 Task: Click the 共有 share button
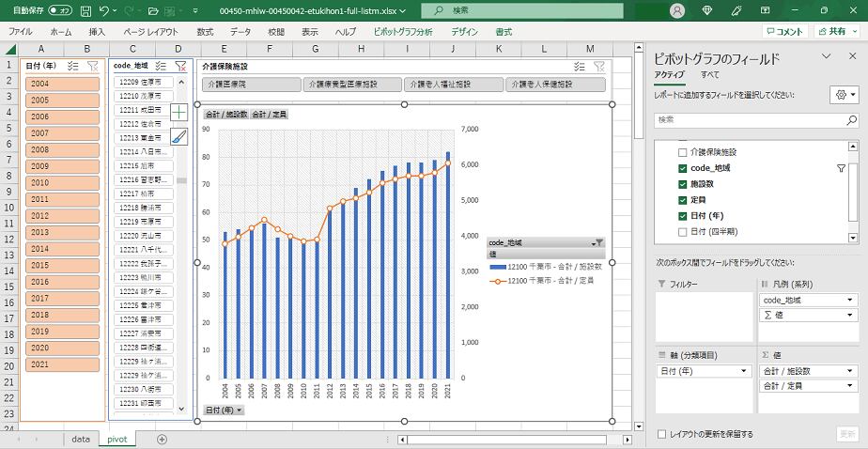pos(831,31)
